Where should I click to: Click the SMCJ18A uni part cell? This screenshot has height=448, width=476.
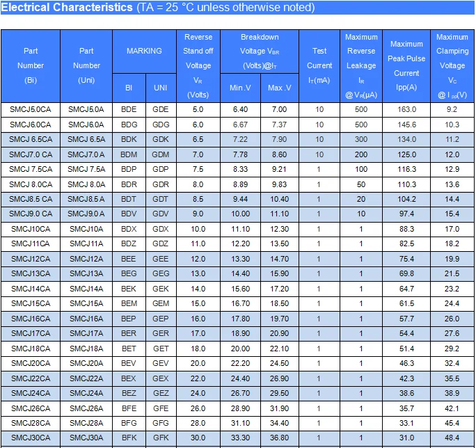coord(86,349)
